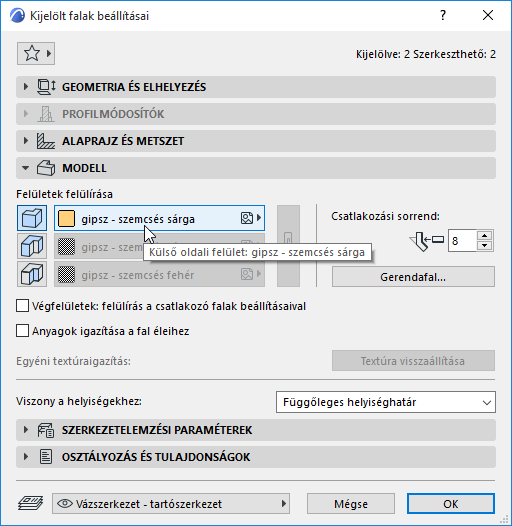Viewport: 512px width, 526px height.
Task: Click swatch of middle edge surface row
Action: tap(66, 247)
